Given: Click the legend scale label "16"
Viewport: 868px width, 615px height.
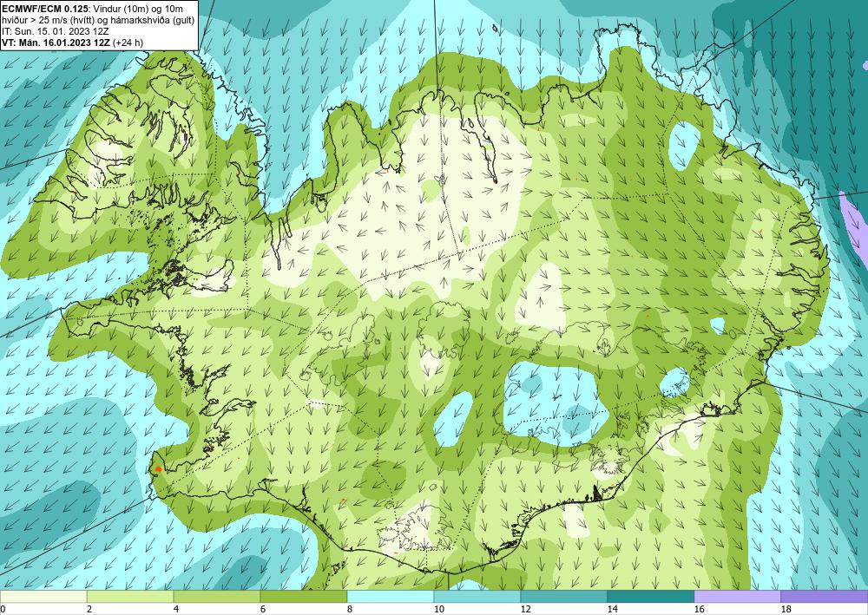Looking at the screenshot, I should [x=699, y=610].
